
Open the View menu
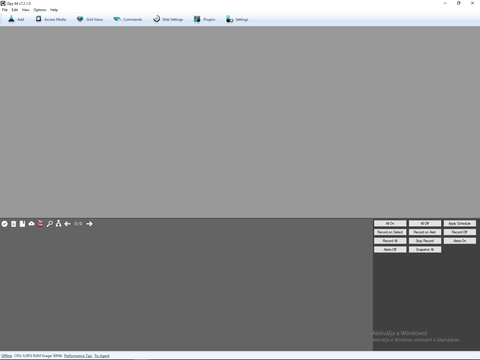[26, 10]
